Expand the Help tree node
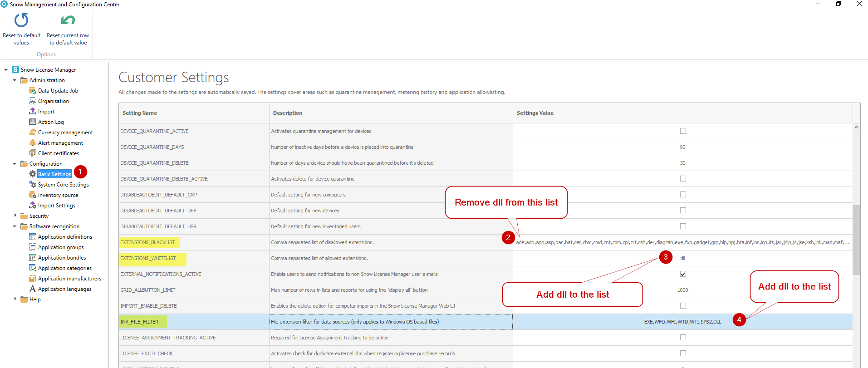The width and height of the screenshot is (868, 368). coord(15,299)
